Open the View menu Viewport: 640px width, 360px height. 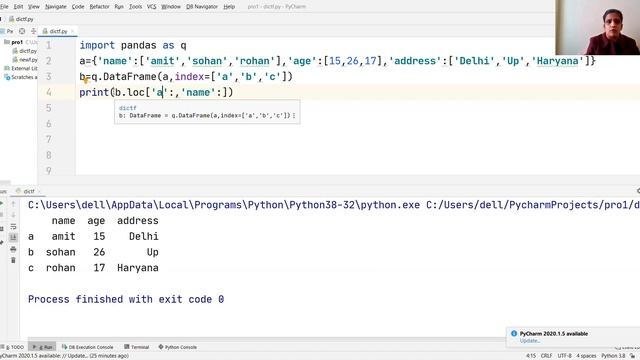pyautogui.click(x=34, y=7)
